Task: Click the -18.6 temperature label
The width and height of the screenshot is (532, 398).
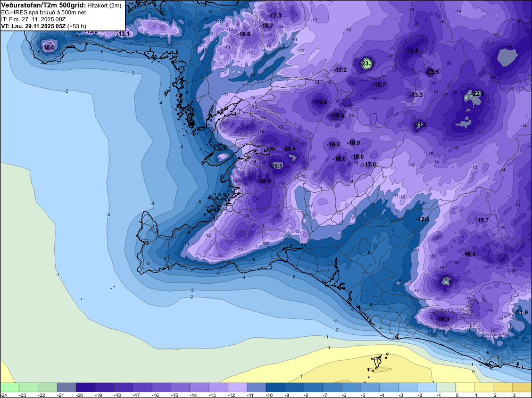Action: (339, 159)
